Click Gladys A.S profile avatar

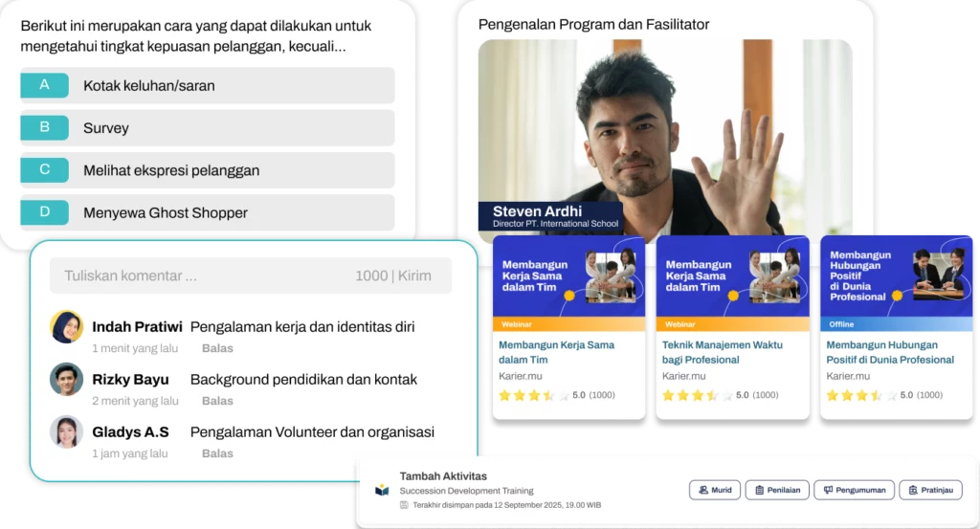point(66,431)
